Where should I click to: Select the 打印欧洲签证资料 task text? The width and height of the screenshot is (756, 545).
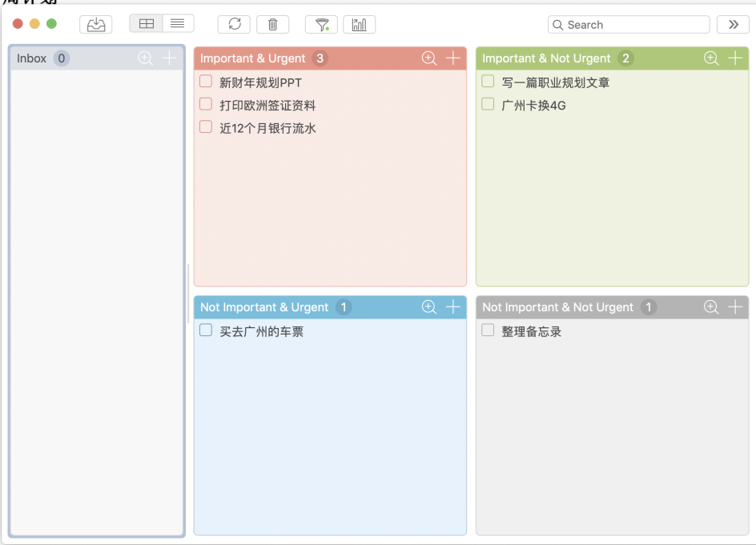(x=267, y=106)
